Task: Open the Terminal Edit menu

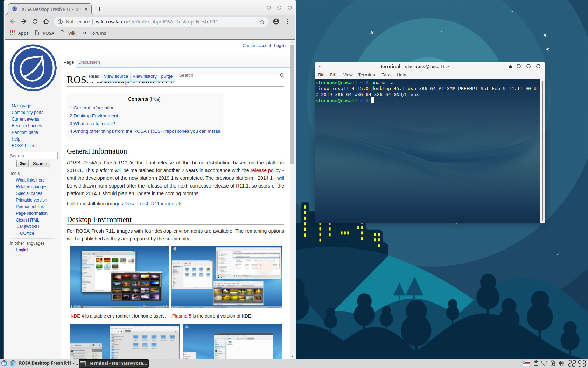Action: pos(334,75)
